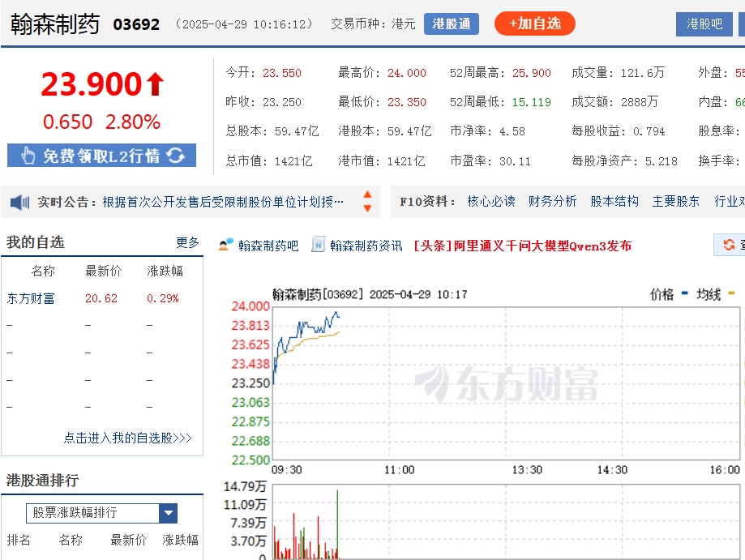
Task: Click 最高价 value 24.000
Action: [407, 73]
